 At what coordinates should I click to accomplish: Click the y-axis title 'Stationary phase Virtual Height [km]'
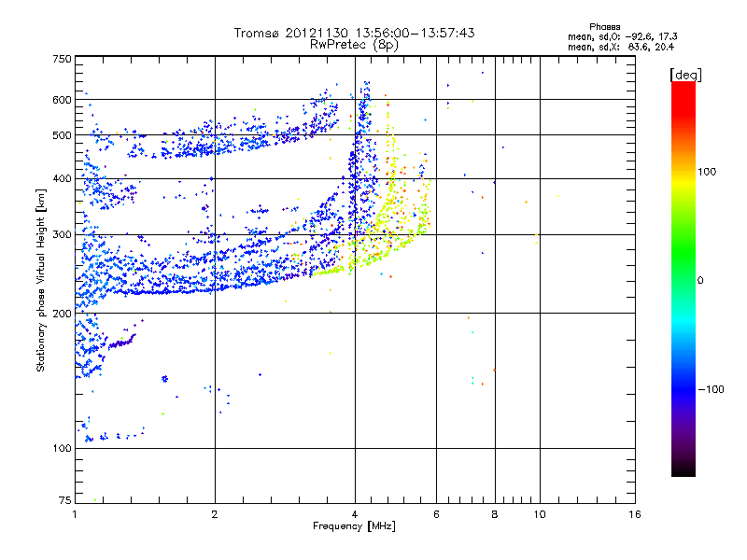tap(40, 280)
